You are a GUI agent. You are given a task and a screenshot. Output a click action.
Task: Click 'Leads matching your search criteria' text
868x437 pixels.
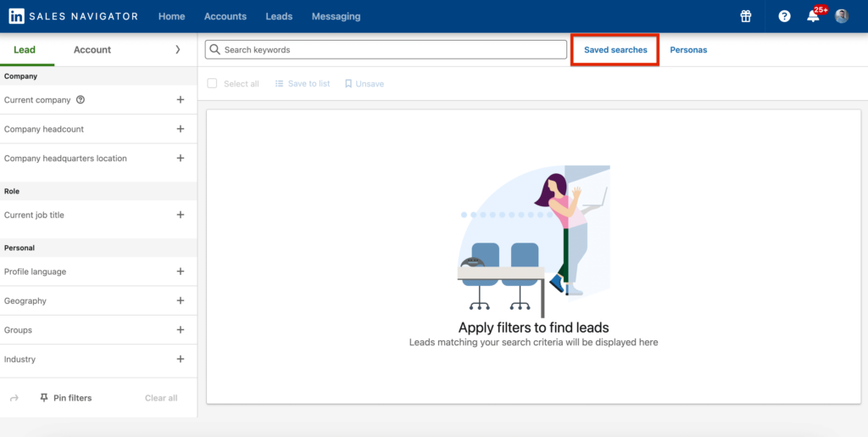point(534,342)
